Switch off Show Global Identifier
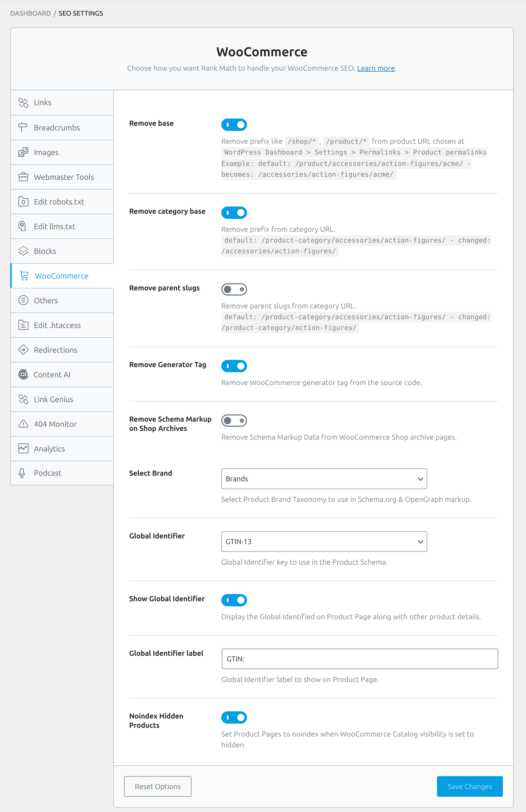The image size is (526, 812). click(234, 600)
